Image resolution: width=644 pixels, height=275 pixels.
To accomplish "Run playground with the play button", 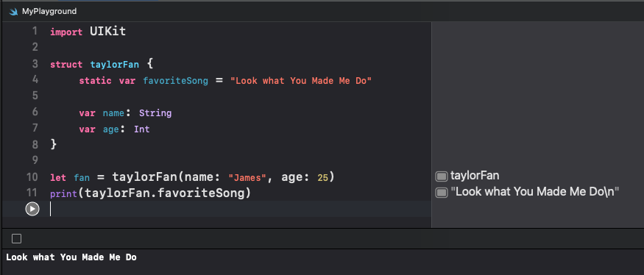I will [32, 209].
